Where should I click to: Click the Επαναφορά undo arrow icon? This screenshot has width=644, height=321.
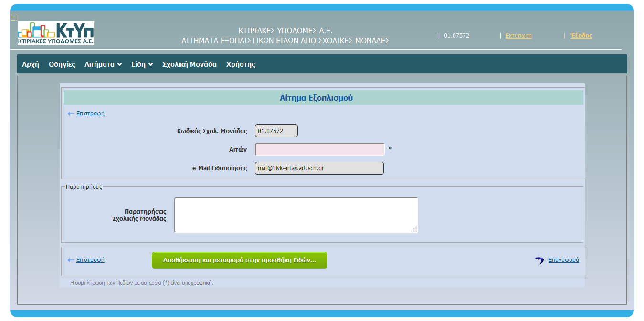coord(539,260)
